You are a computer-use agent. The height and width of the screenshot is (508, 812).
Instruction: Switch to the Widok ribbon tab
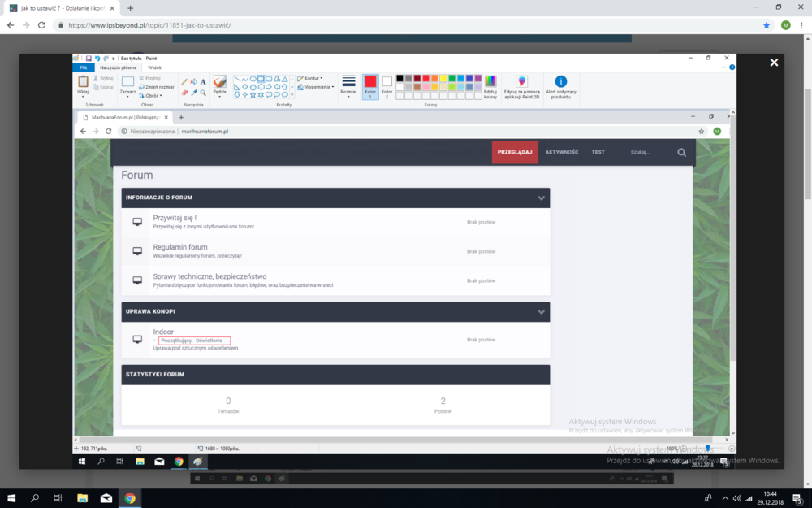coord(154,67)
